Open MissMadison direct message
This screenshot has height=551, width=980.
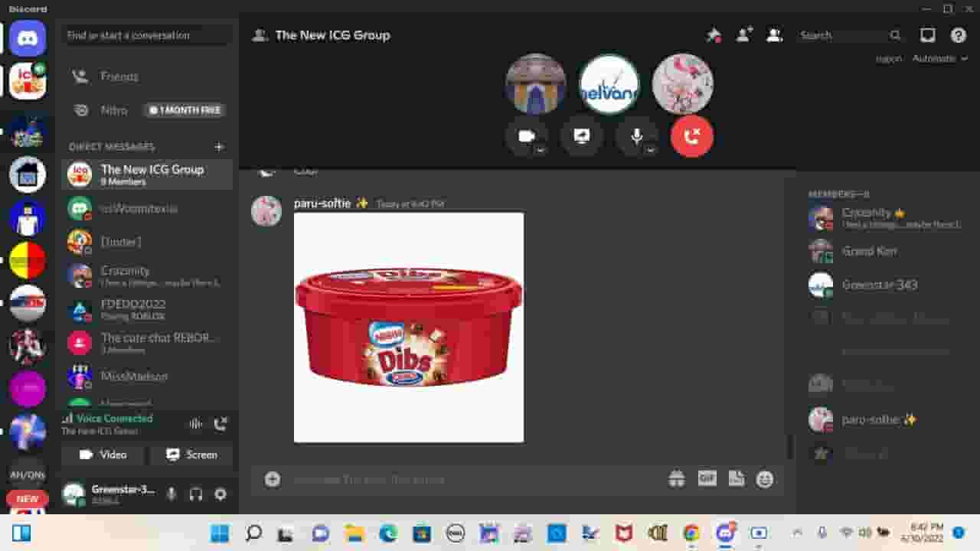point(147,377)
